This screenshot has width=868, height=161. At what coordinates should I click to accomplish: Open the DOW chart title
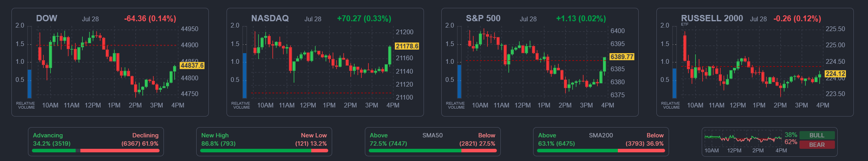coord(46,19)
